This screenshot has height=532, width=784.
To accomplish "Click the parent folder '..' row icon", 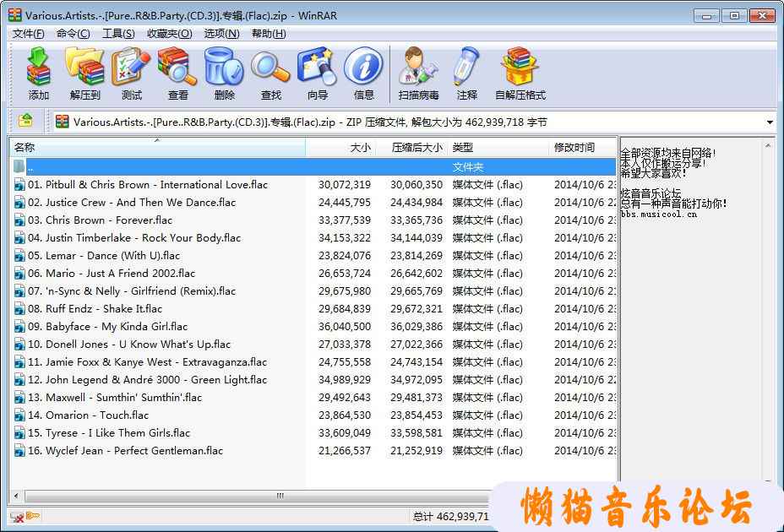I will [19, 166].
